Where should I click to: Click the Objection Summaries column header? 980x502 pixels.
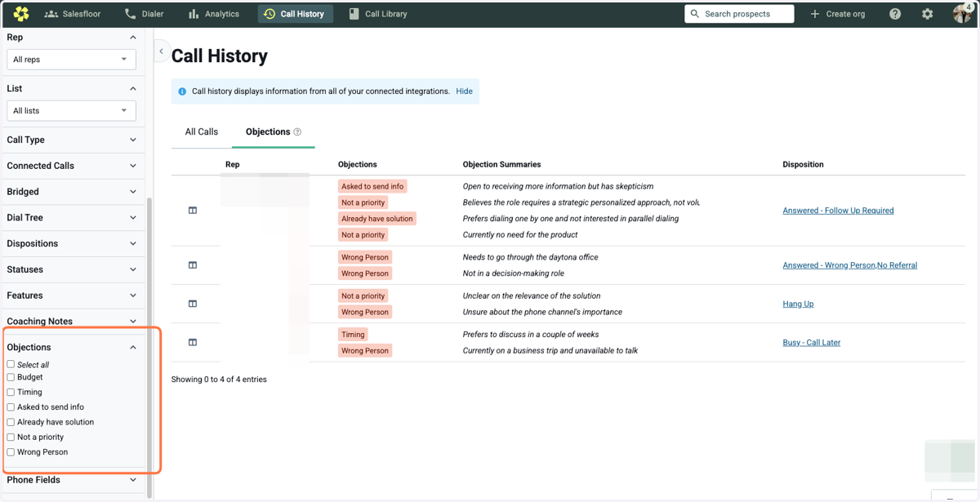click(501, 165)
